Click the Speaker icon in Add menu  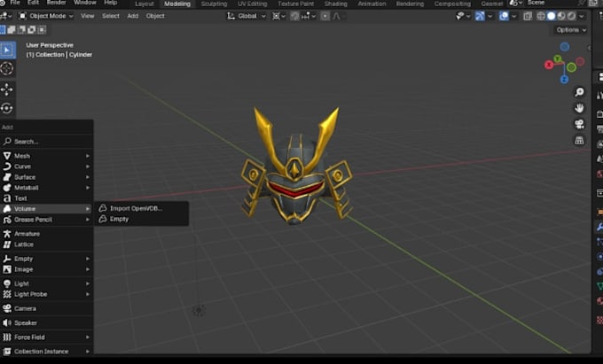[7, 323]
